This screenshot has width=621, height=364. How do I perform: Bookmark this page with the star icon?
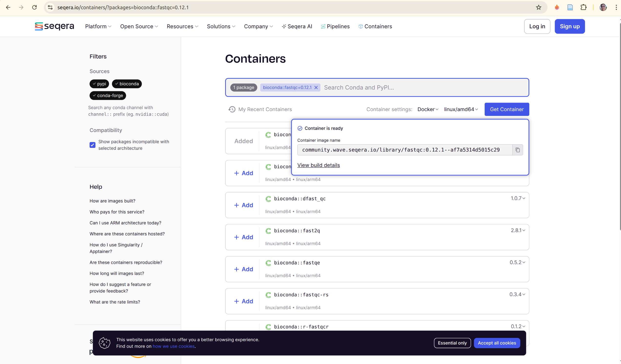(x=539, y=7)
